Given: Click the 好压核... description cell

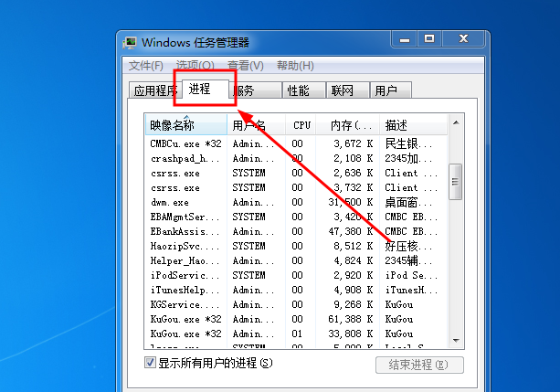Looking at the screenshot, I should pyautogui.click(x=408, y=246).
